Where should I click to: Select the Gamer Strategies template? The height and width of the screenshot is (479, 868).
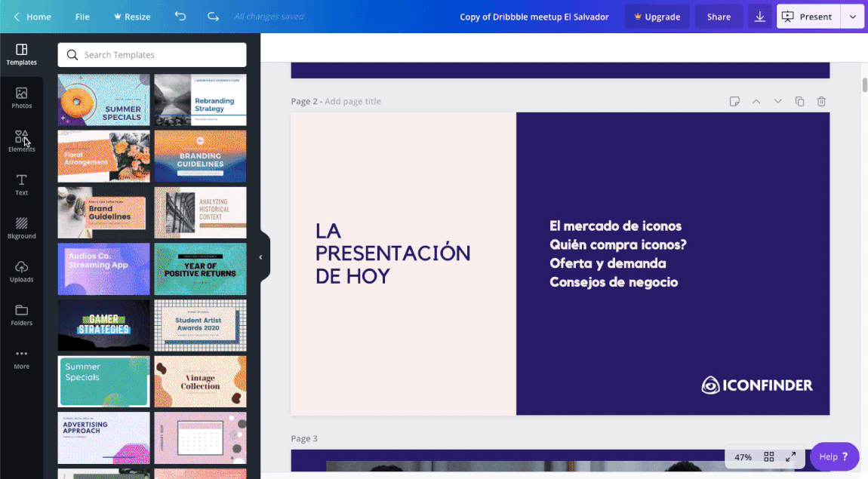103,325
